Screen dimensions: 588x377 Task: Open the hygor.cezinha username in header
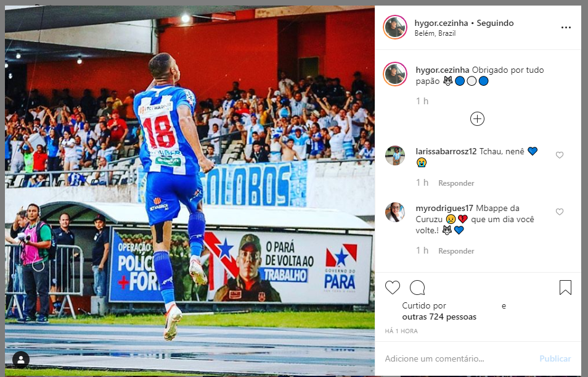[441, 23]
